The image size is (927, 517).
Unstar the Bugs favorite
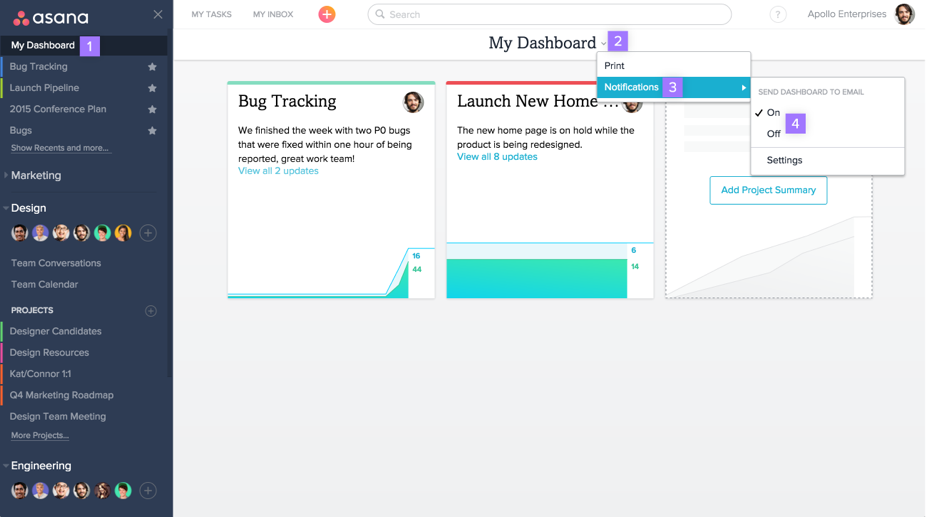[x=152, y=131]
